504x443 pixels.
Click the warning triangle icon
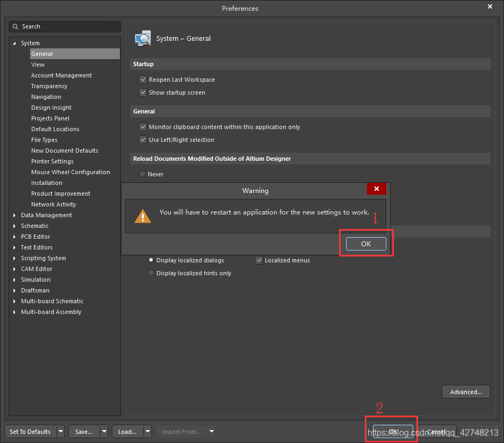[x=142, y=216]
